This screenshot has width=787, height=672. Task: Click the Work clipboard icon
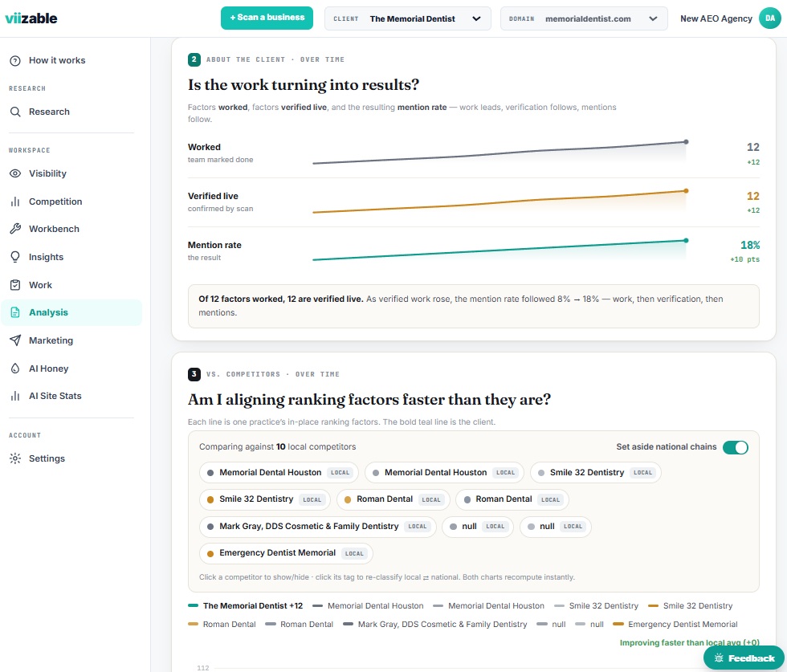click(x=15, y=285)
